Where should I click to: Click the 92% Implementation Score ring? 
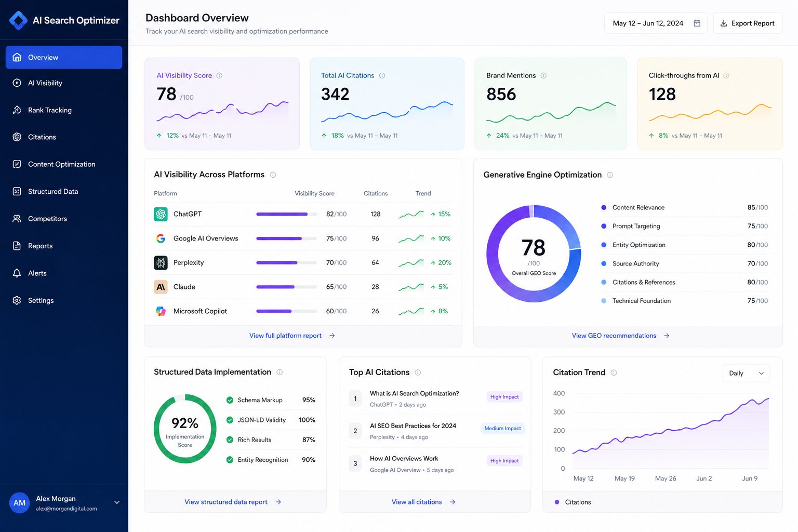coord(185,429)
